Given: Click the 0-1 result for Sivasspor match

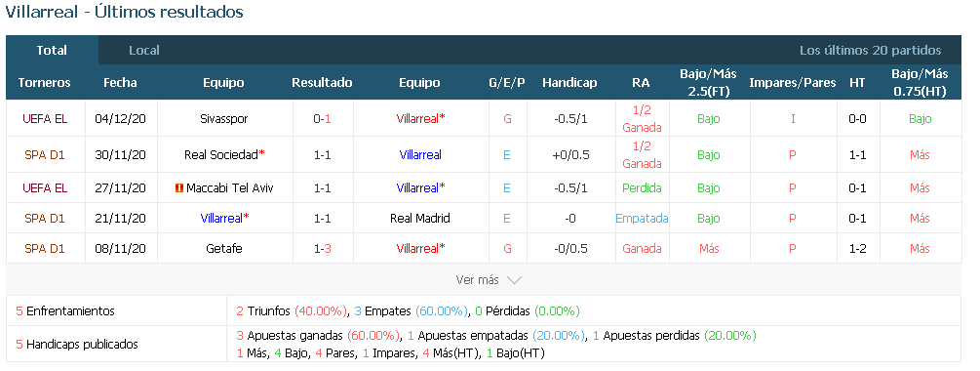Looking at the screenshot, I should click(323, 119).
